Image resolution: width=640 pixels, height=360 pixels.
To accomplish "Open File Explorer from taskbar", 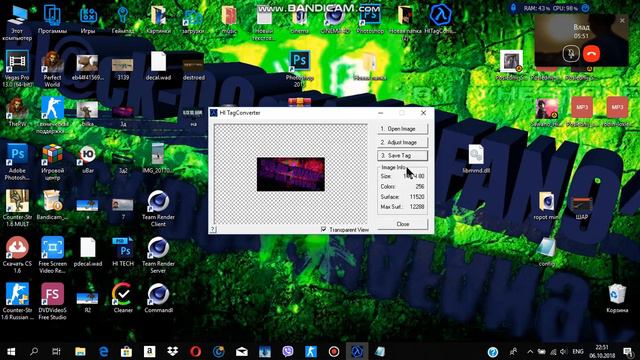I will [80, 351].
